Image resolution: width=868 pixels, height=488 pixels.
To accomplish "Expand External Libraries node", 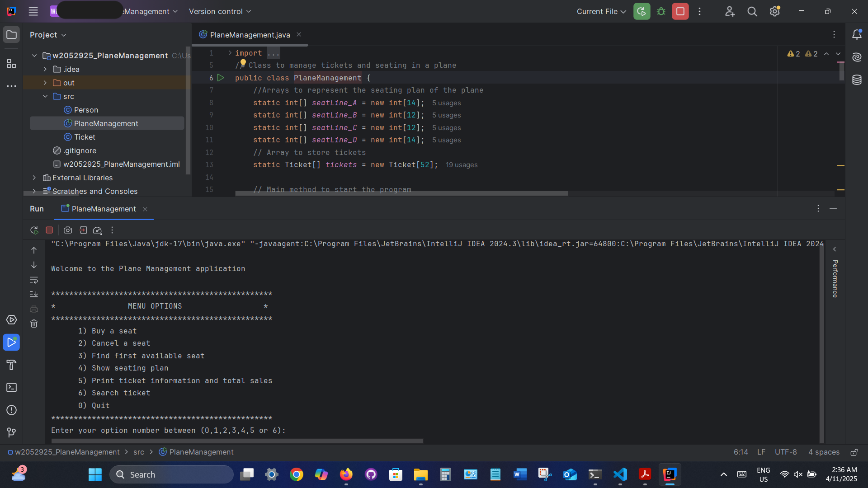I will click(x=34, y=178).
